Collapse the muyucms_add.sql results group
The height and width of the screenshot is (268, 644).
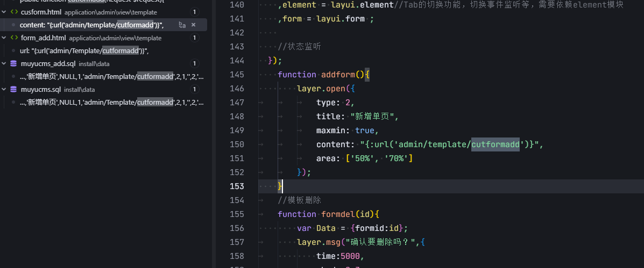point(4,63)
